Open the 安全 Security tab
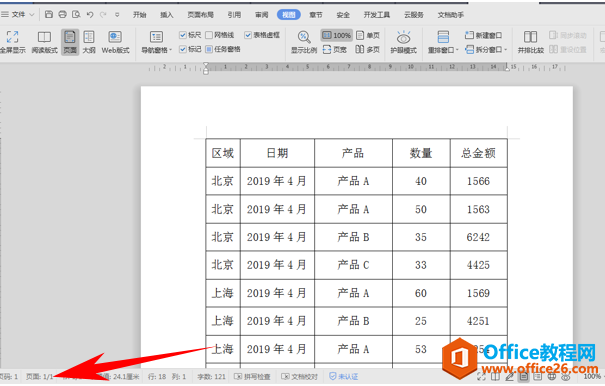 (343, 15)
